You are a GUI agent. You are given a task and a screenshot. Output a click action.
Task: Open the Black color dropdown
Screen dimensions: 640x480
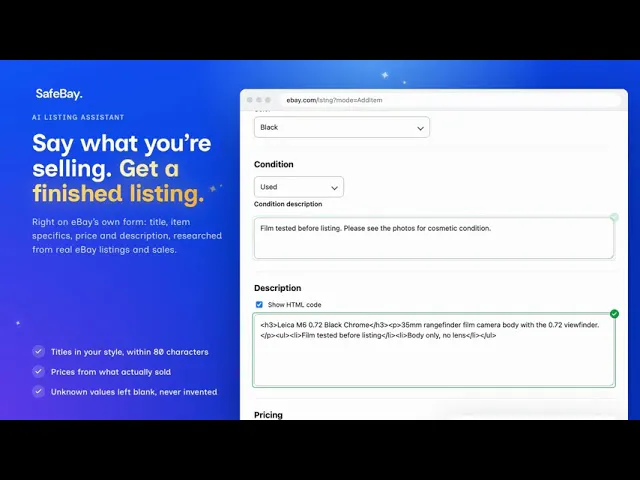342,127
